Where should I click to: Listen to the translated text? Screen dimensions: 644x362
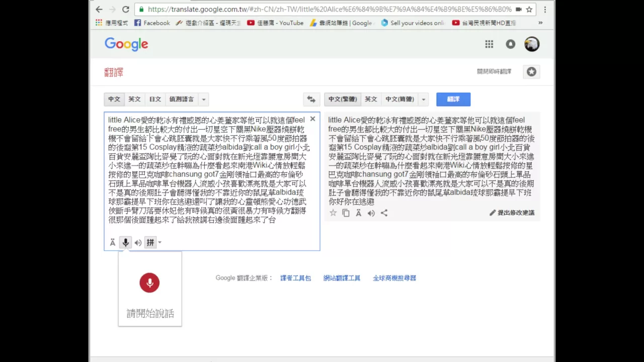[x=371, y=213]
